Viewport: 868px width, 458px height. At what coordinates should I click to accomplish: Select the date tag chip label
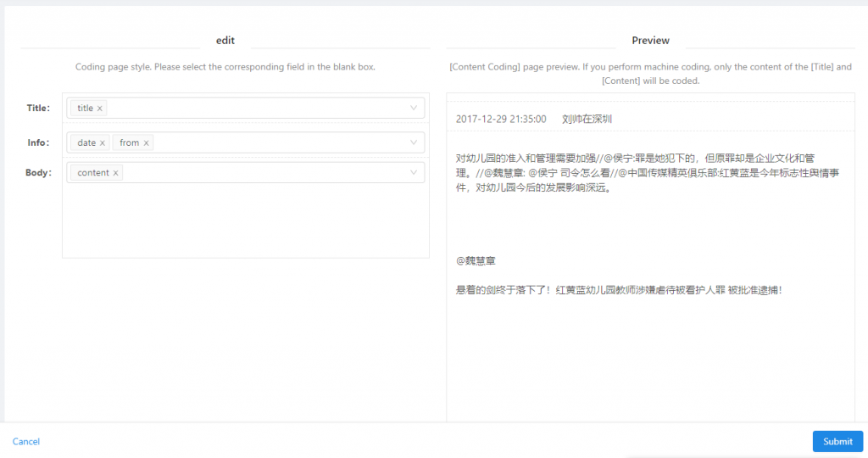point(86,143)
